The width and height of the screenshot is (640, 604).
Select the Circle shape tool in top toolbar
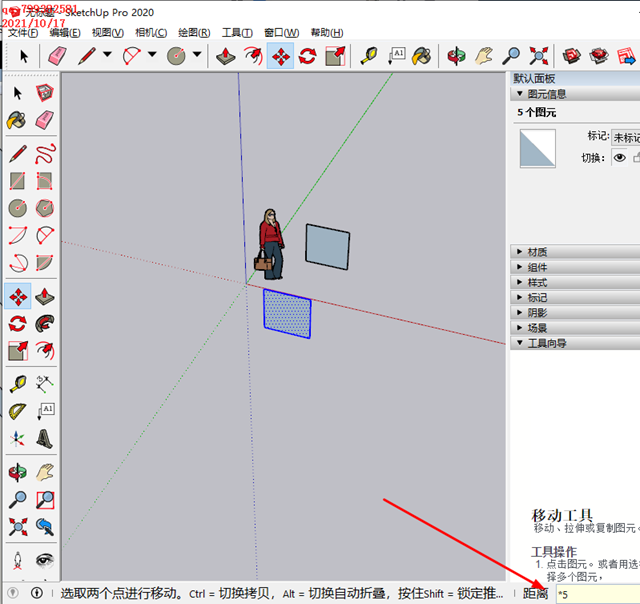tap(176, 56)
